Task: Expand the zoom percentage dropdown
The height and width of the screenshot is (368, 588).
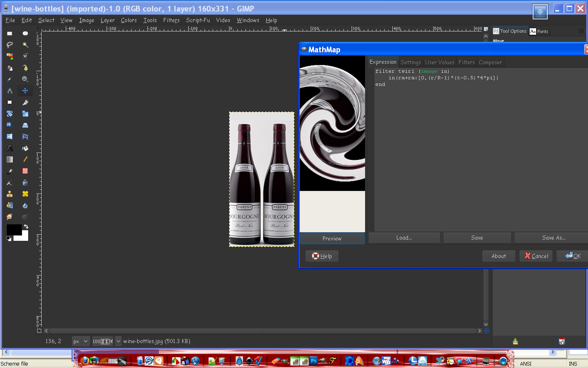Action: pyautogui.click(x=118, y=341)
